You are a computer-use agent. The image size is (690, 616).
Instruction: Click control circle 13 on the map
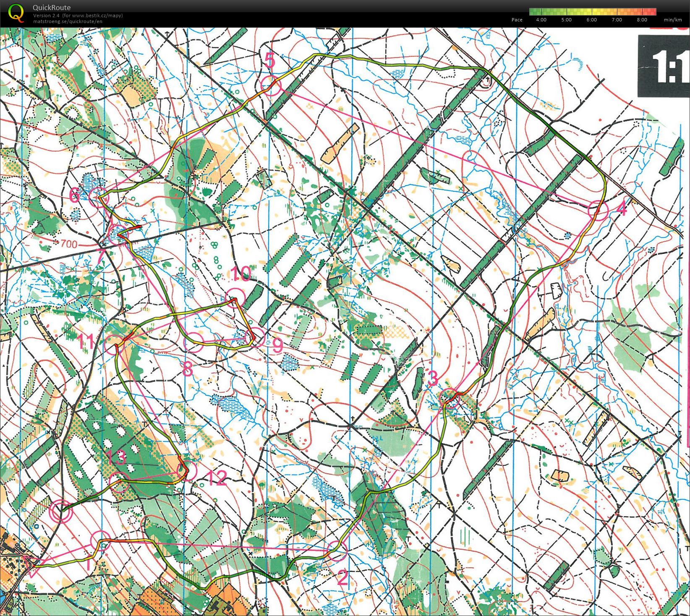(119, 482)
